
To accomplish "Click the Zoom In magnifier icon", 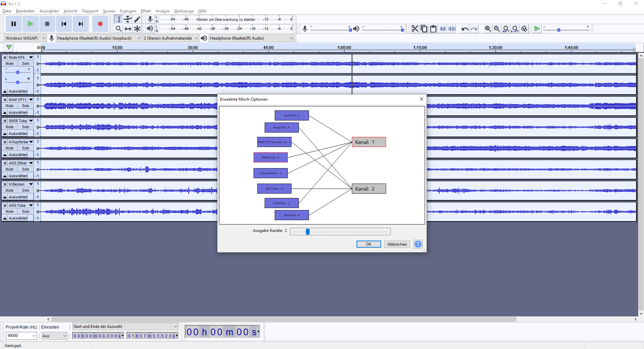I will [488, 29].
